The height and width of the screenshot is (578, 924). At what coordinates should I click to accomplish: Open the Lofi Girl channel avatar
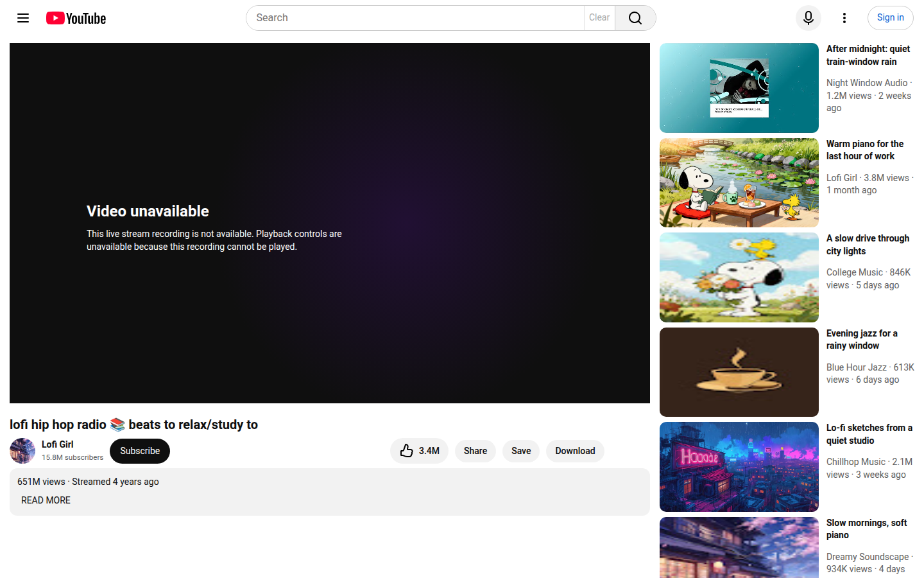click(x=22, y=451)
